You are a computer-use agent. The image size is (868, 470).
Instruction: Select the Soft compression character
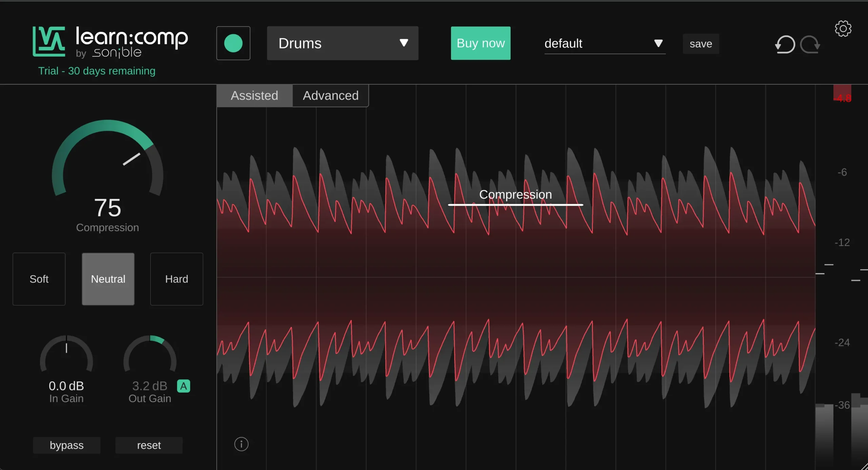tap(39, 279)
